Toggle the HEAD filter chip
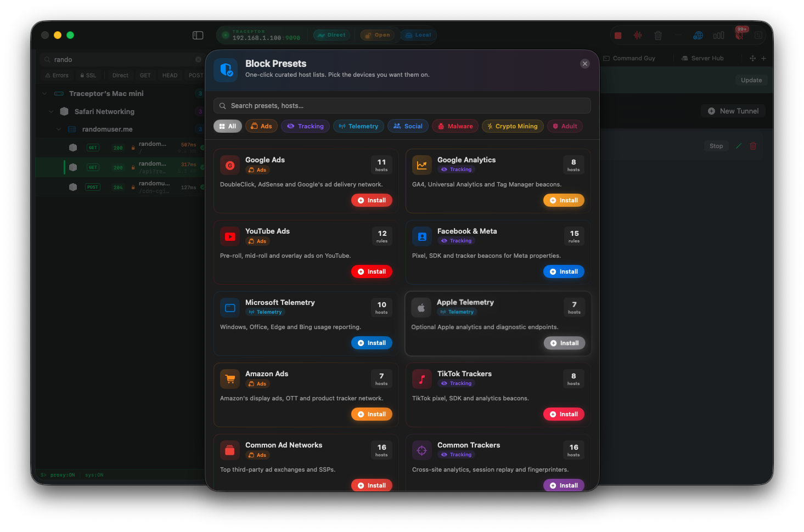Screen dimensions: 804x532 tap(170, 76)
